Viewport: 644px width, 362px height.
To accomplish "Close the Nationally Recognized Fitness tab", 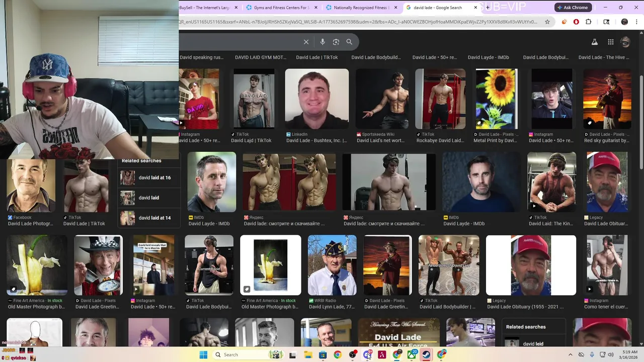I will tap(396, 8).
